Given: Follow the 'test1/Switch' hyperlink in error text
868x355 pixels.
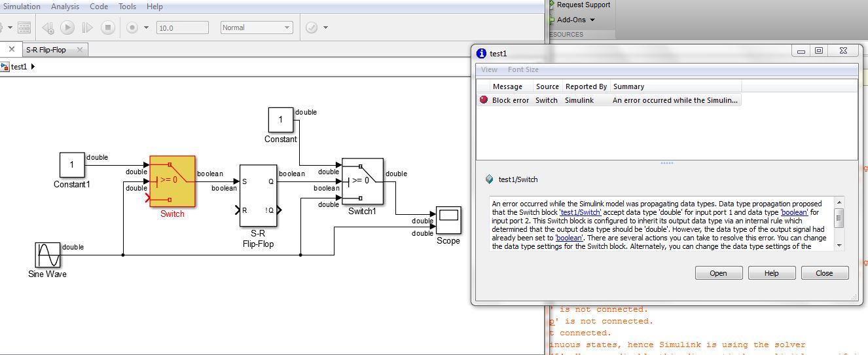Looking at the screenshot, I should [581, 212].
